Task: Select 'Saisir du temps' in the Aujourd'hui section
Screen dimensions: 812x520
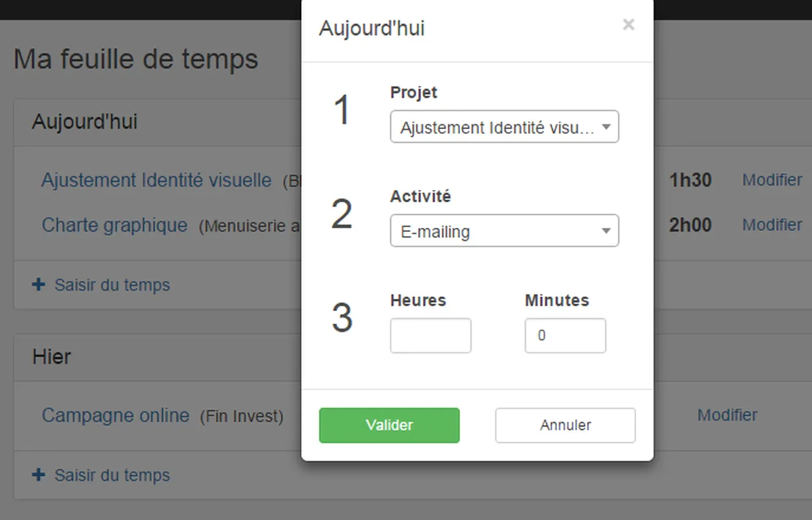Action: click(x=112, y=285)
